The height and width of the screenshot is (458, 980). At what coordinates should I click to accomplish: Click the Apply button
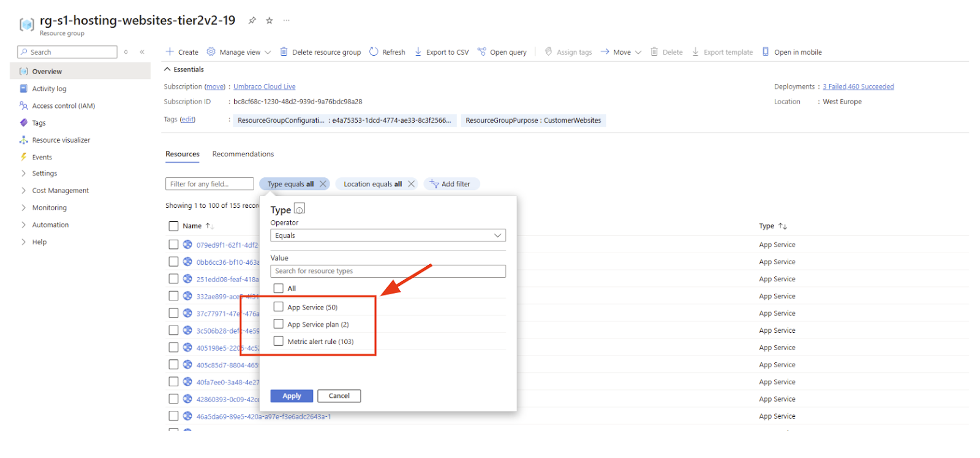[292, 396]
